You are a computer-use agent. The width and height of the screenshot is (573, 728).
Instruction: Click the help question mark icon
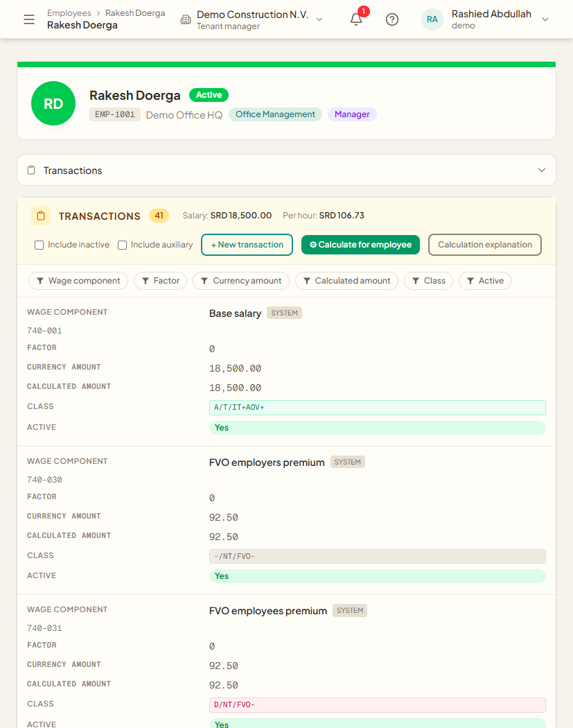[392, 19]
